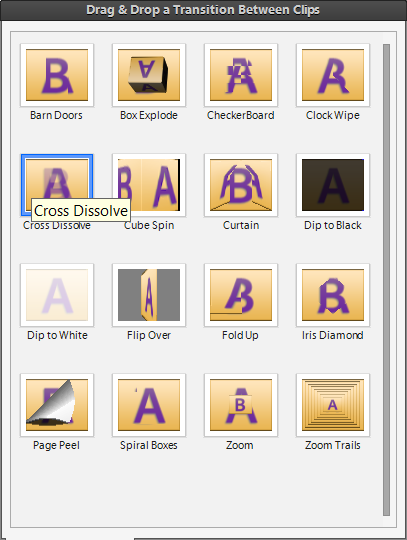Pick the Zoom Trails transition thumbnail
This screenshot has width=407, height=540.
coord(333,405)
